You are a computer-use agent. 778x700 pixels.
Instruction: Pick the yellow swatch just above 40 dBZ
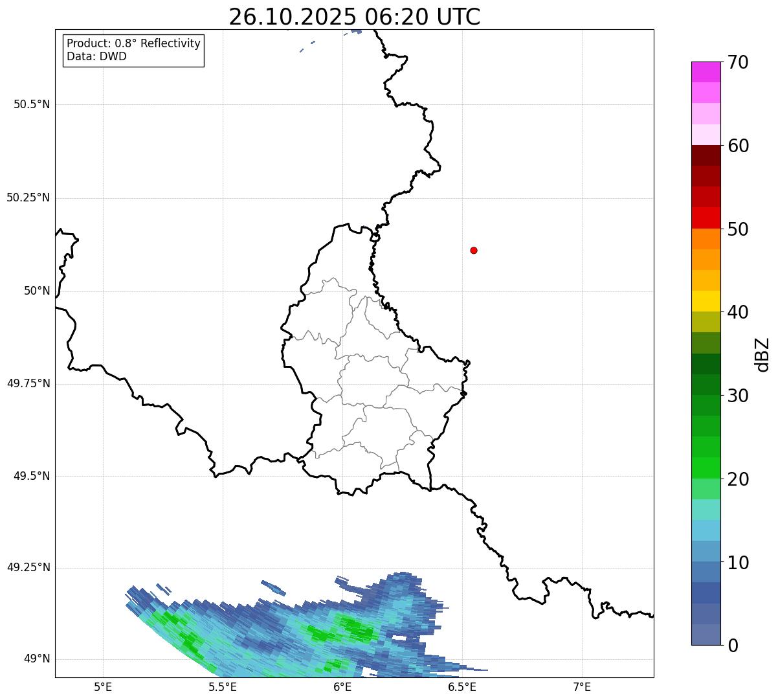click(706, 301)
